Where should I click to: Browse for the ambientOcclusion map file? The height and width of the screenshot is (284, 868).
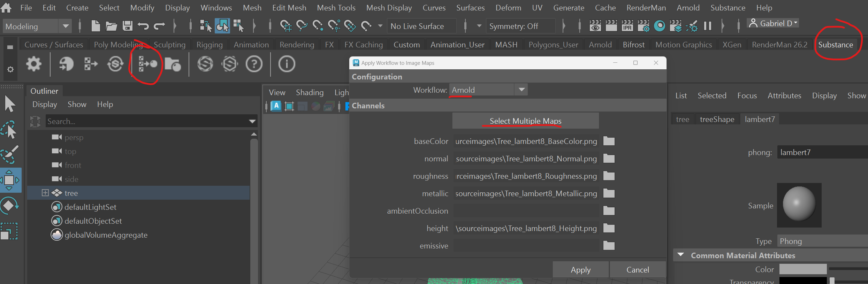(x=609, y=211)
